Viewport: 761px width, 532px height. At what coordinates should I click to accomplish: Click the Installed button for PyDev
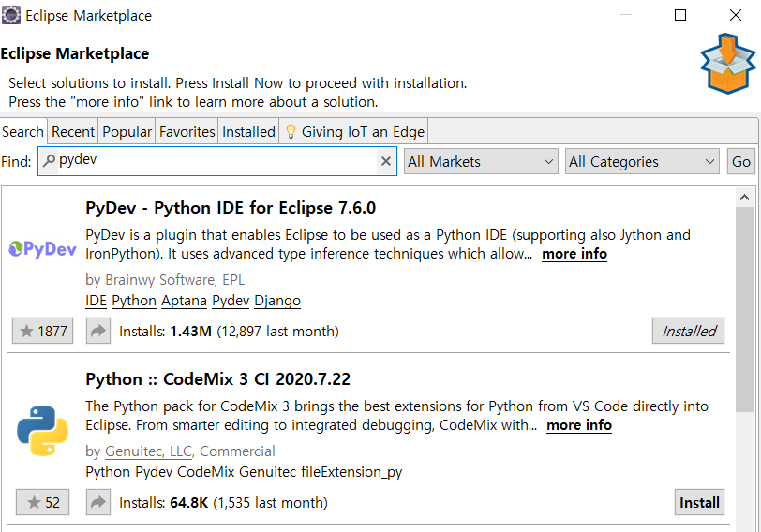(x=688, y=331)
